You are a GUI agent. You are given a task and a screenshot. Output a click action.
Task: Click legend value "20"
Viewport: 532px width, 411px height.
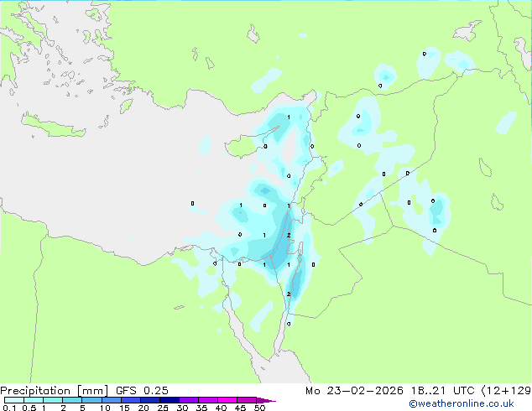coord(143,408)
